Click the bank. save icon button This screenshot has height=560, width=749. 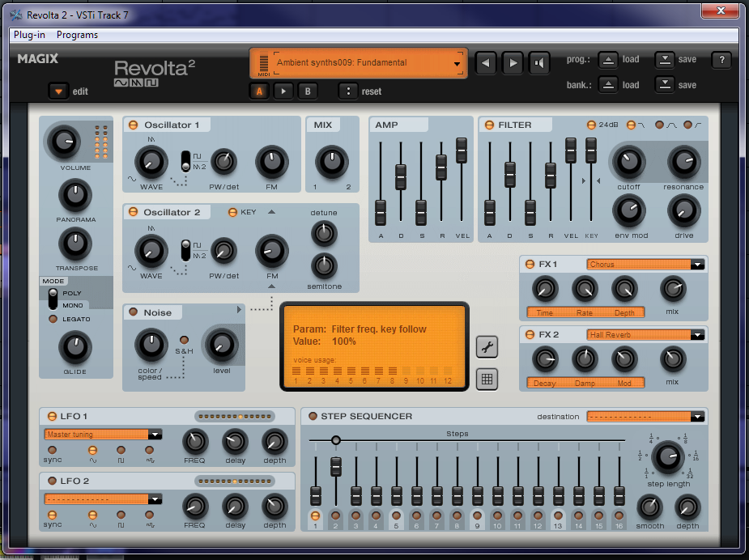[665, 85]
